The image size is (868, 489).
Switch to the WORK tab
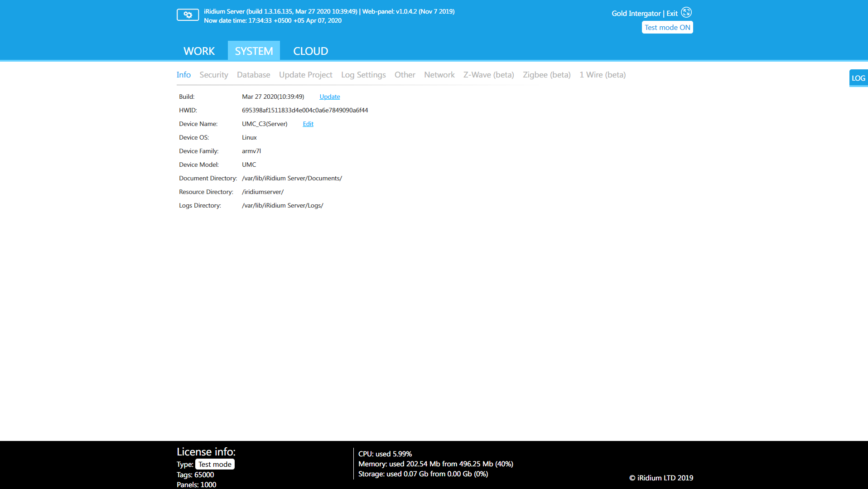(199, 51)
